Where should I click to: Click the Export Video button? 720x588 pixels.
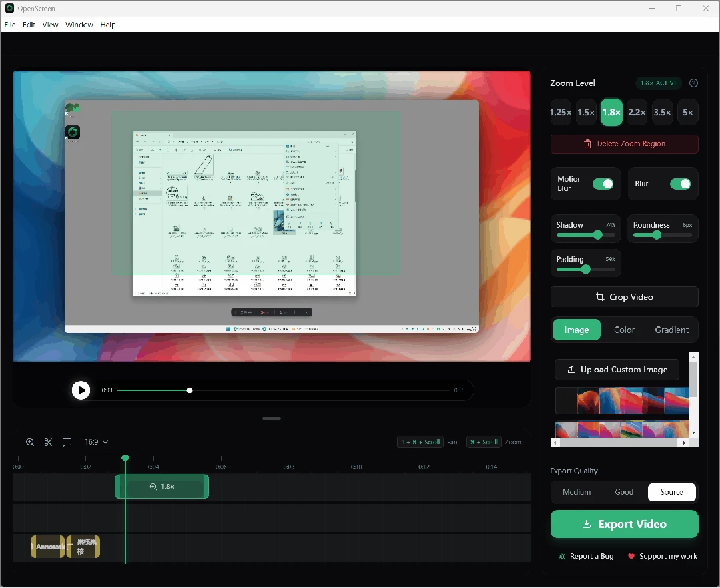[625, 524]
